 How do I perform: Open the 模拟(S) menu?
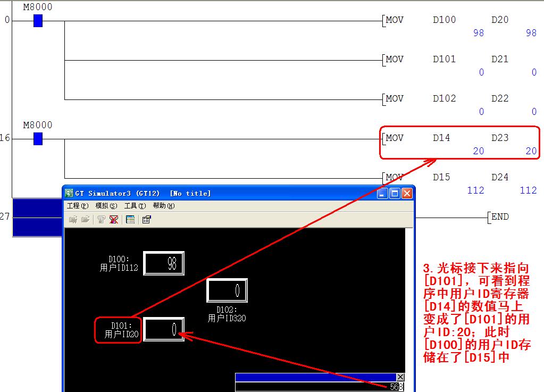106,206
